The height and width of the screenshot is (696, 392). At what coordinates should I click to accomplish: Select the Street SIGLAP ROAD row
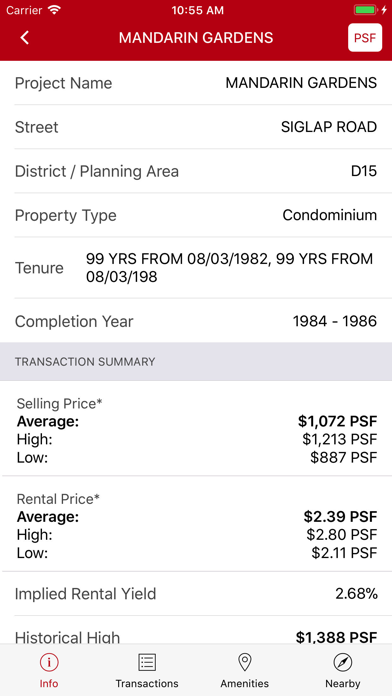196,127
